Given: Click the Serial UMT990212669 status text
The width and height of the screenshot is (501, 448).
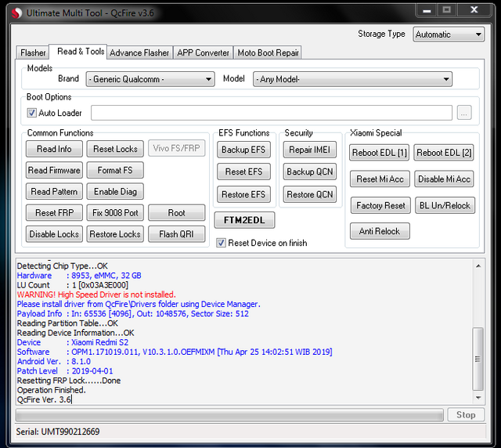Looking at the screenshot, I should [58, 432].
